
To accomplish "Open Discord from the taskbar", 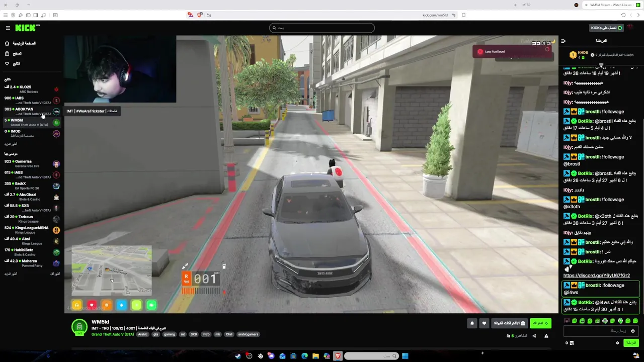I will coord(271,356).
